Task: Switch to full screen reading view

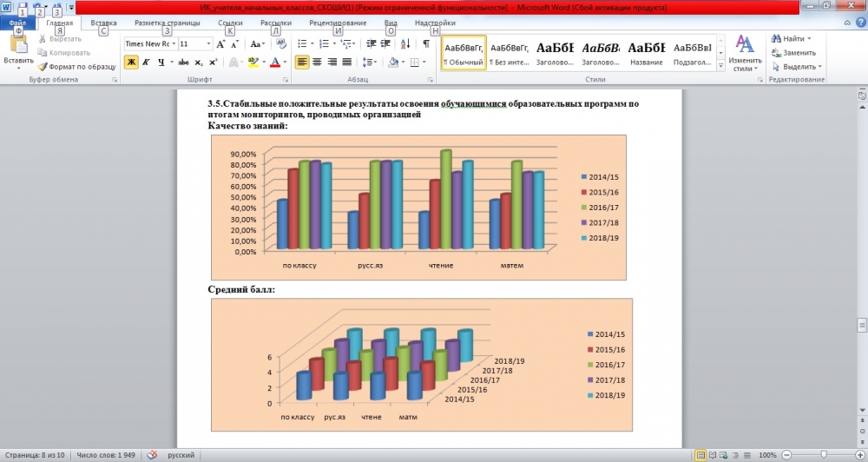Action: pos(713,455)
